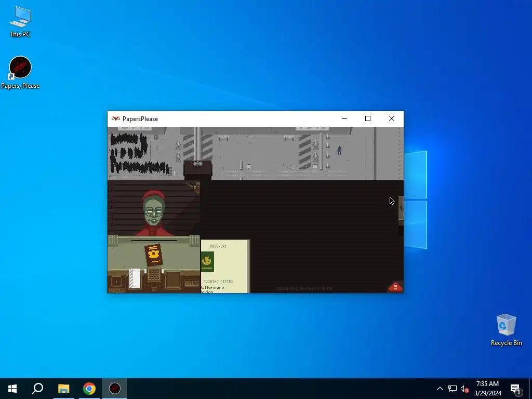Click the date clock at the booth corner

[117, 290]
